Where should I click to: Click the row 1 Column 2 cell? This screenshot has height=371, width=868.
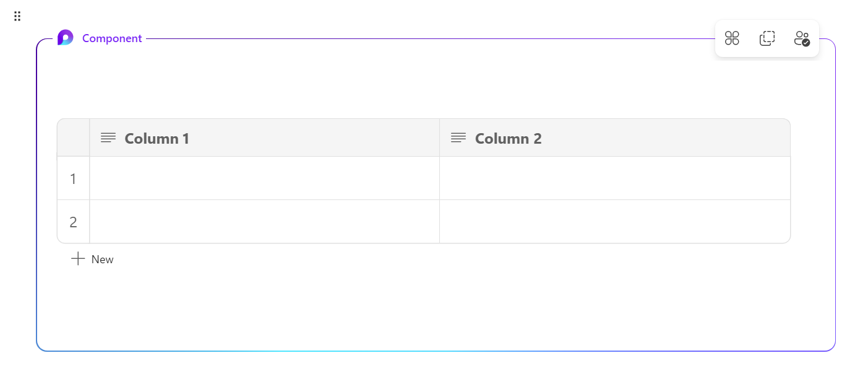pyautogui.click(x=615, y=178)
